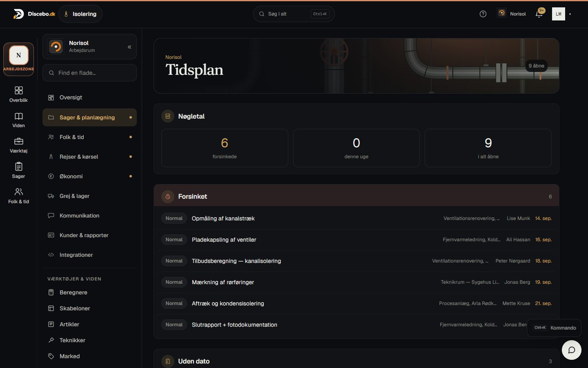This screenshot has height=368, width=588.
Task: Open task Opmåling af kanalstræk
Action: pos(356,218)
